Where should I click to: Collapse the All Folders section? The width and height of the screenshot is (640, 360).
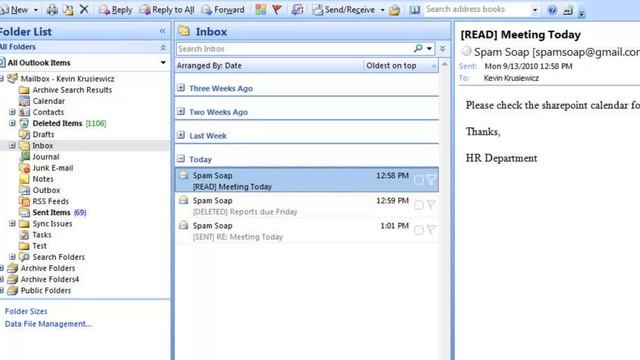pos(163,48)
